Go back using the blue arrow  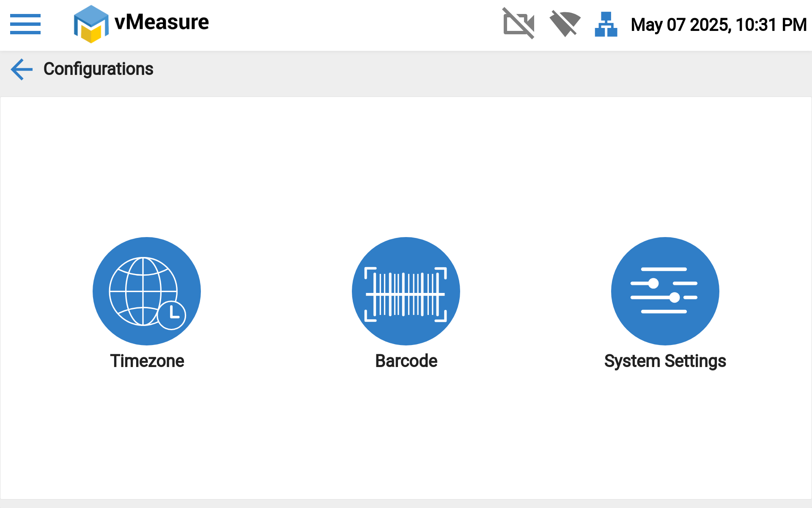tap(22, 69)
